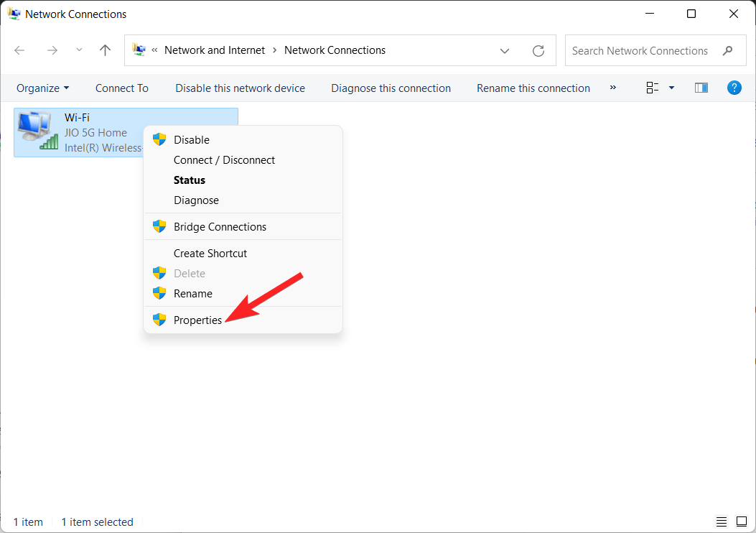This screenshot has height=533, width=756.
Task: Refresh the Network Connections view
Action: 538,51
